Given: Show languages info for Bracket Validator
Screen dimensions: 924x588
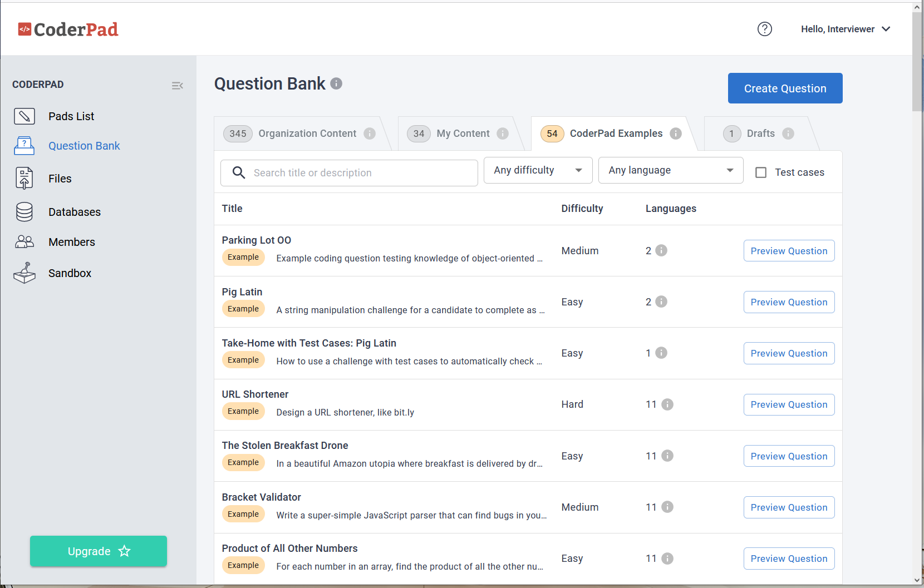Looking at the screenshot, I should click(x=667, y=507).
